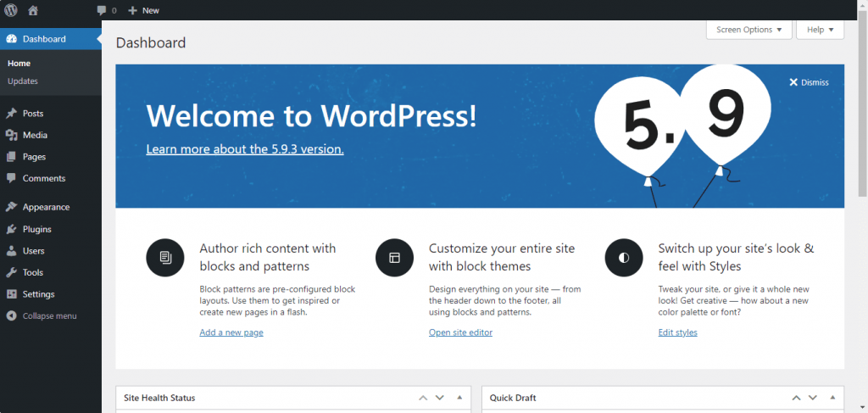Click Switch up your site's look heading
The width and height of the screenshot is (868, 413).
click(737, 257)
